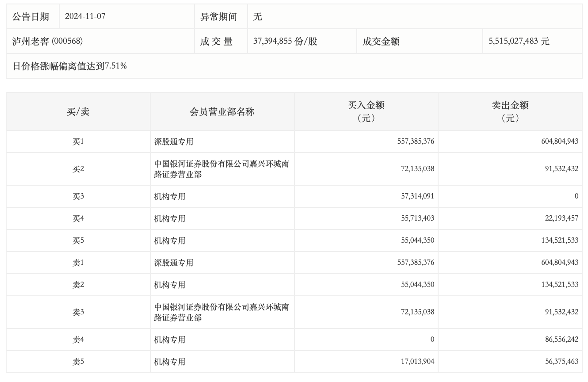
Task: Open 中国银河证券 branch in the 买2 row
Action: click(x=221, y=169)
